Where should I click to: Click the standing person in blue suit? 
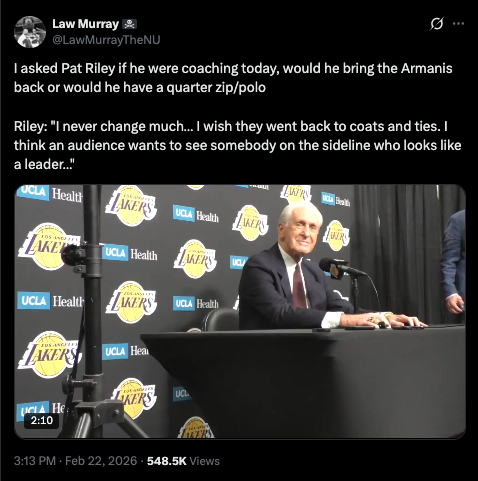click(454, 263)
